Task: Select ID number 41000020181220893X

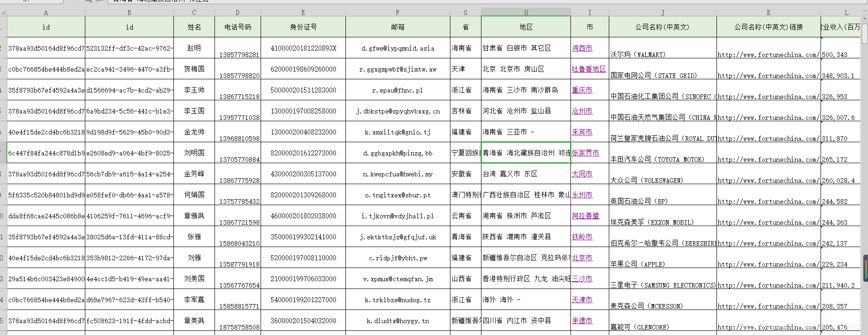Action: point(303,48)
